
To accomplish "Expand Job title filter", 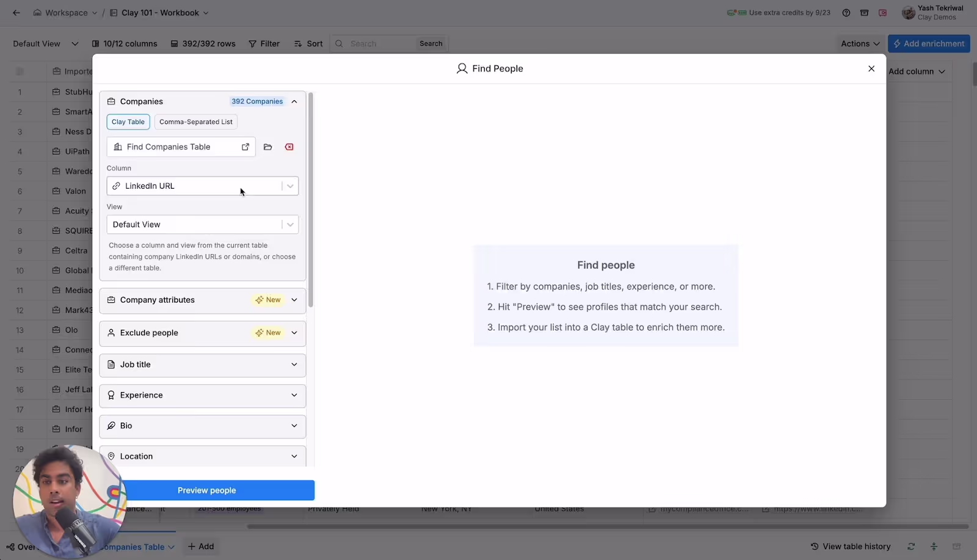I will click(203, 365).
